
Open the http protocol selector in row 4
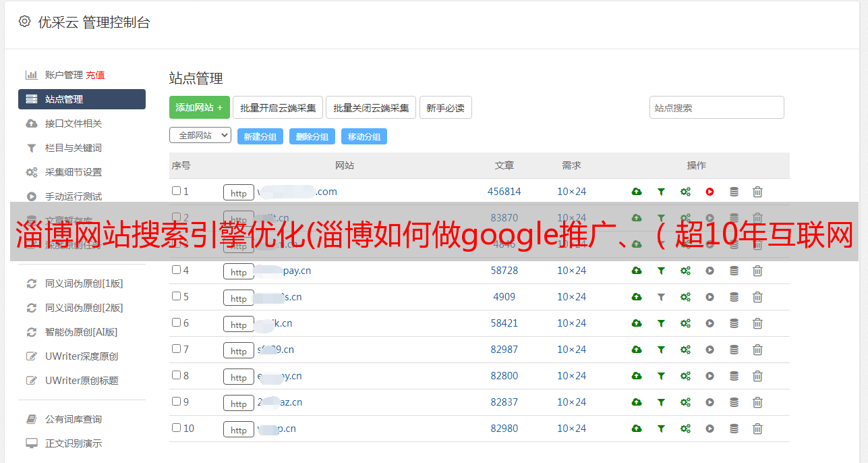click(x=239, y=271)
